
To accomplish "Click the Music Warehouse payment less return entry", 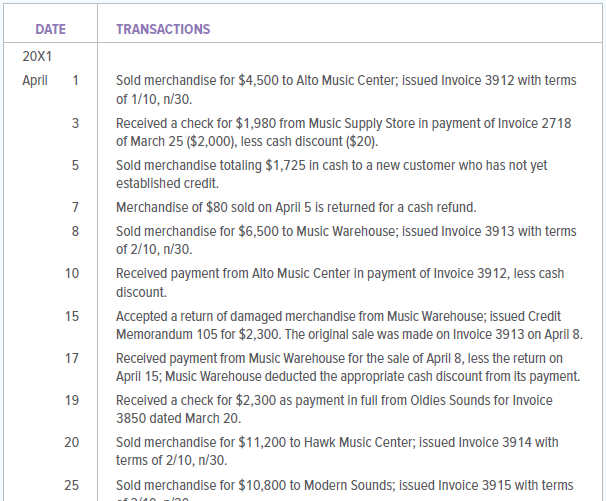I will [348, 366].
